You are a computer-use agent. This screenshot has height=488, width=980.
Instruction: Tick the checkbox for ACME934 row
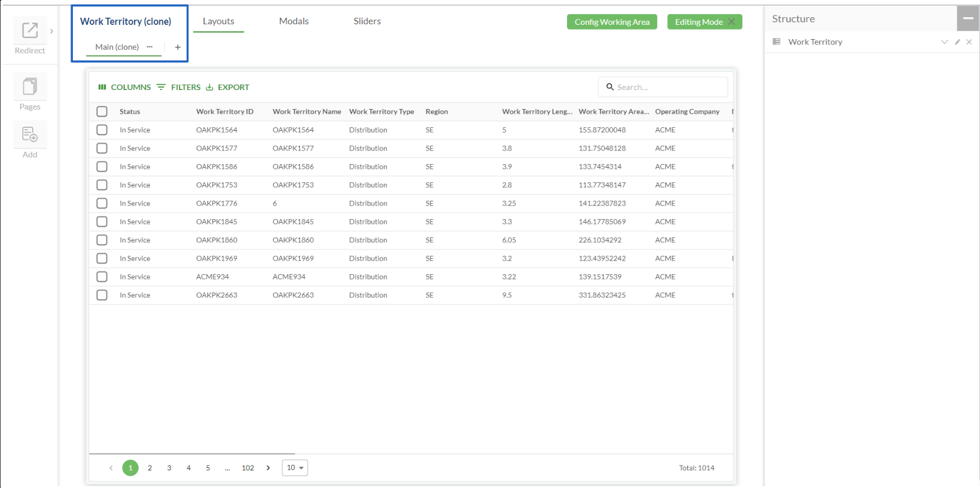[102, 277]
